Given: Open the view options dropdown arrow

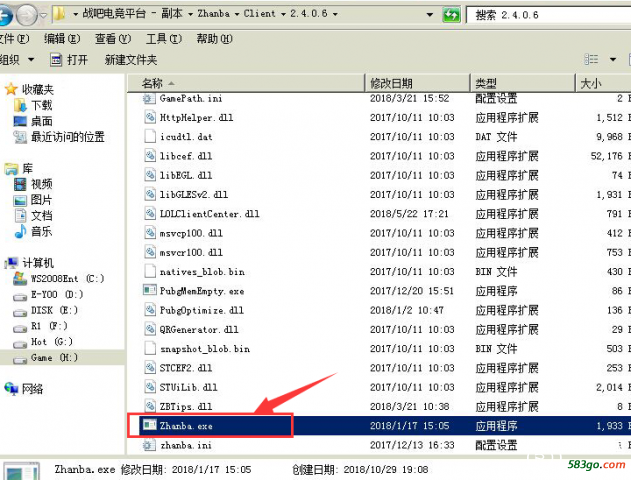Looking at the screenshot, I should (612, 60).
